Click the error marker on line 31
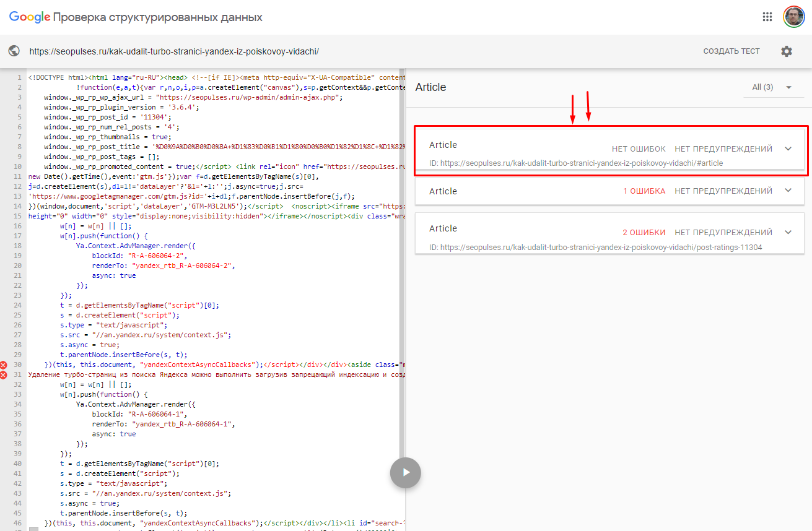The image size is (812, 531). click(4, 375)
